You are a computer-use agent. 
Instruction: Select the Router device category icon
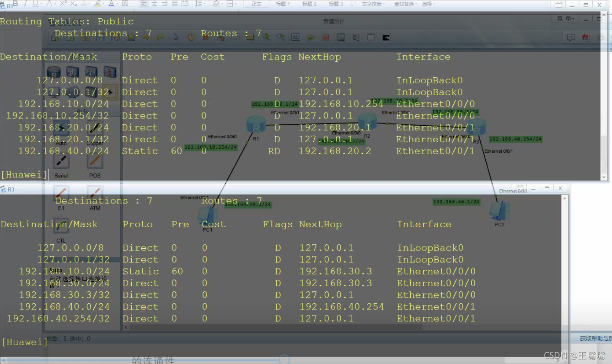(54, 72)
